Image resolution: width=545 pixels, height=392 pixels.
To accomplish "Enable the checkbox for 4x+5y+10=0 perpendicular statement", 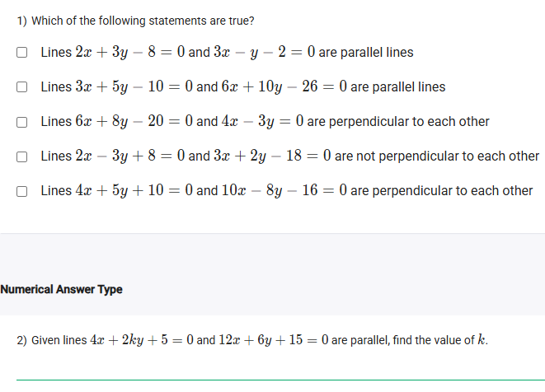I will coord(22,191).
